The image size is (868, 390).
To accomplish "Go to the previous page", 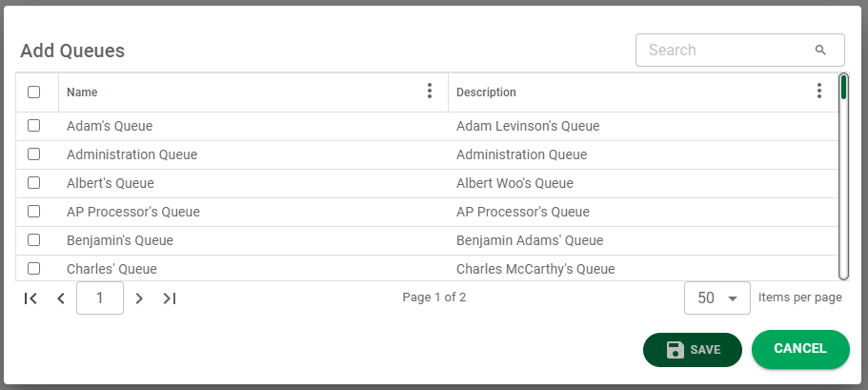I will pyautogui.click(x=61, y=298).
